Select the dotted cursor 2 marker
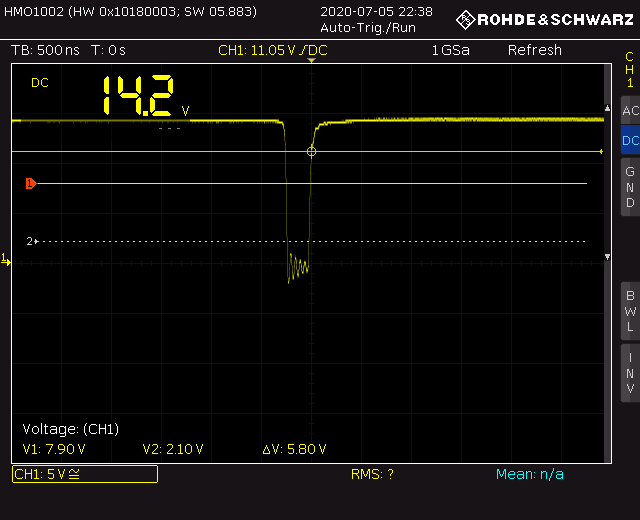 click(x=32, y=241)
